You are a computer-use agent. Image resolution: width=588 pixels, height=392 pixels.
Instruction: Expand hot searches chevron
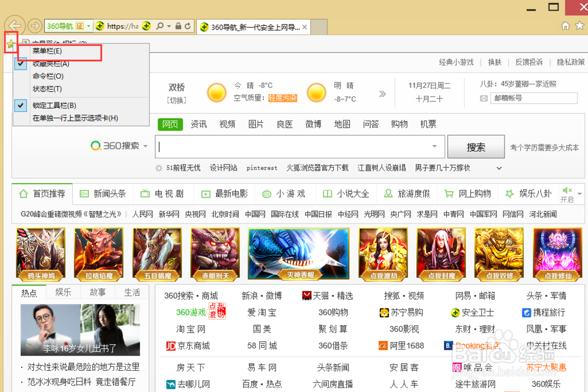pyautogui.click(x=499, y=168)
